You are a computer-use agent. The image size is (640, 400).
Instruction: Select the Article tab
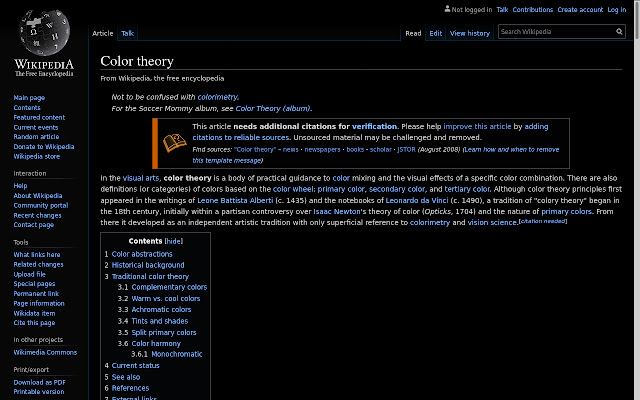pos(102,33)
